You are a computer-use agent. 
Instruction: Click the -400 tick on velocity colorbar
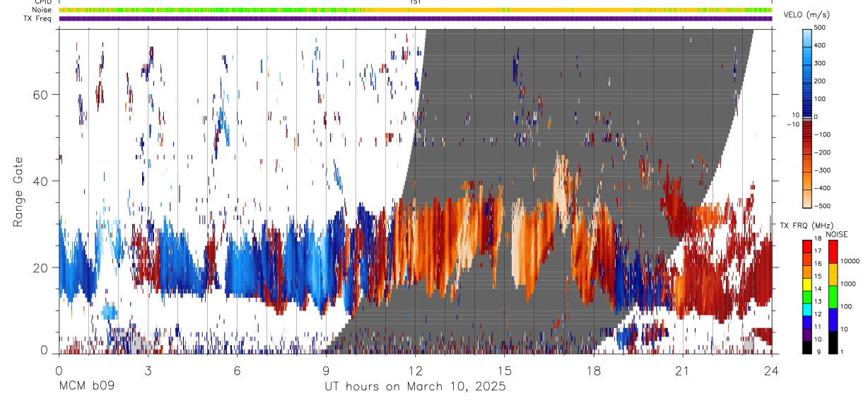coord(823,188)
